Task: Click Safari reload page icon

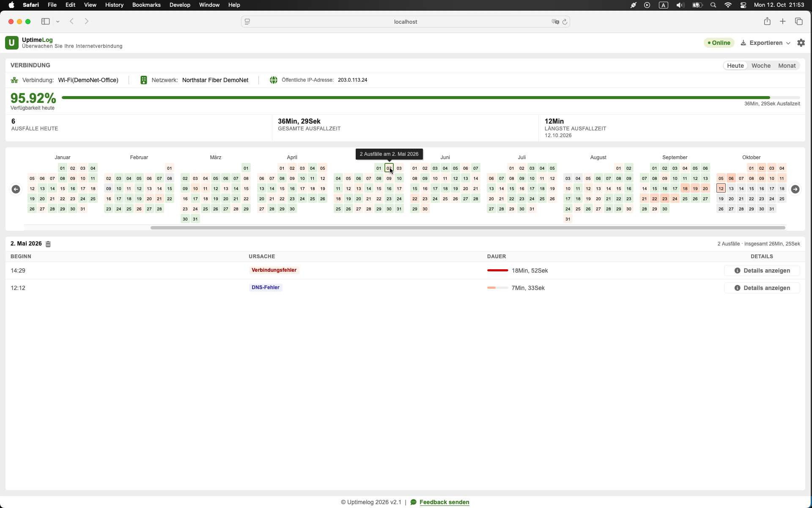Action: (x=565, y=22)
